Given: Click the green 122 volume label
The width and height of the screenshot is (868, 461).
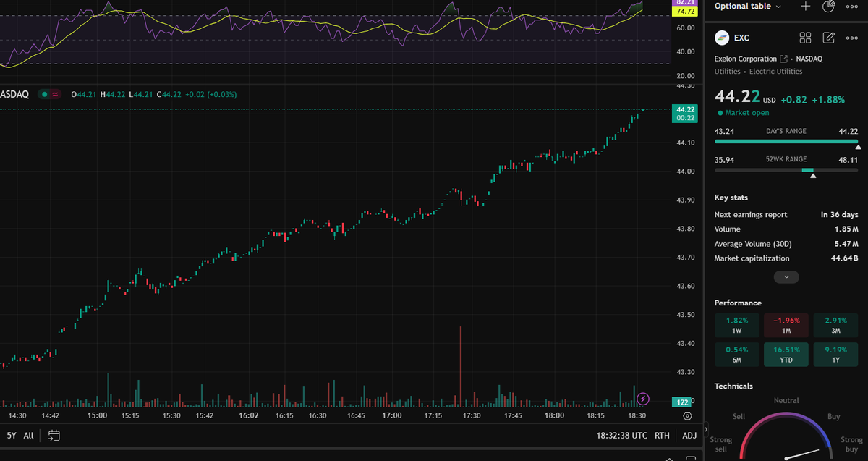Looking at the screenshot, I should [x=681, y=402].
